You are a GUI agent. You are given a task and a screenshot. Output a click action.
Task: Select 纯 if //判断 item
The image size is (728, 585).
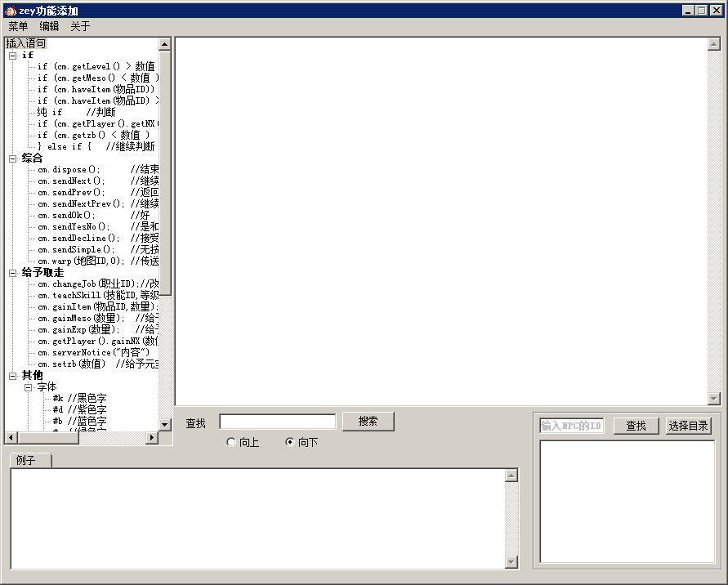[x=76, y=113]
